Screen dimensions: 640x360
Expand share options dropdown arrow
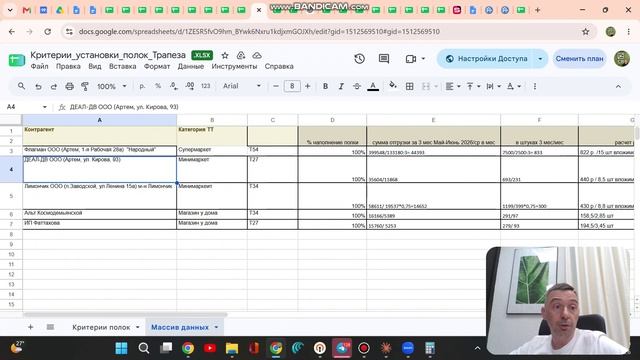(x=540, y=59)
